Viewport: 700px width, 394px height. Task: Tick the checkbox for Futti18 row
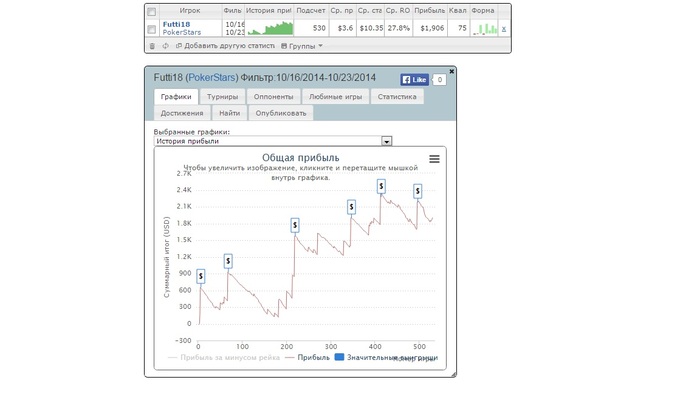[152, 29]
